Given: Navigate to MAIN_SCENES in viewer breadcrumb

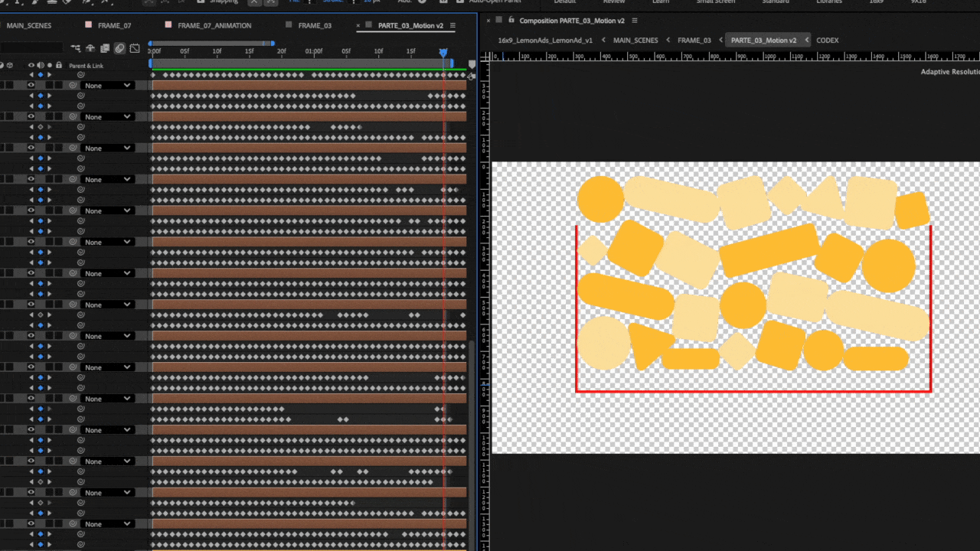Looking at the screenshot, I should tap(635, 40).
